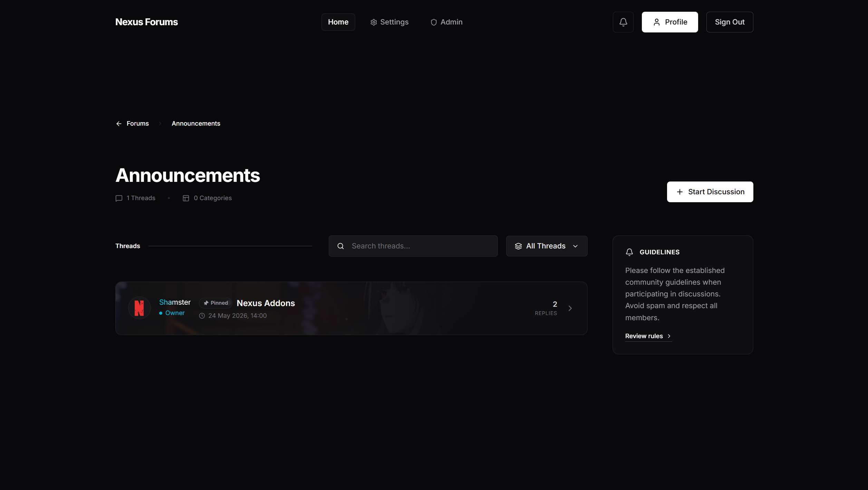868x490 pixels.
Task: Open the Admin section
Action: [x=446, y=22]
